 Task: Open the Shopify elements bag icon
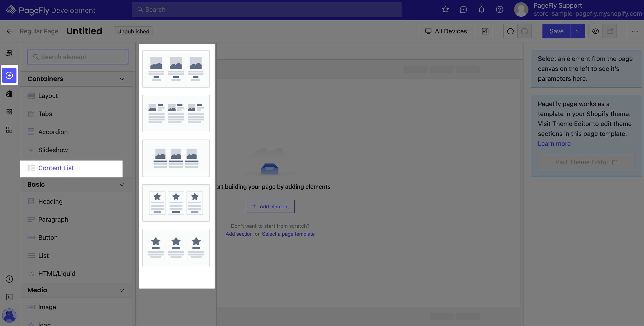point(9,93)
